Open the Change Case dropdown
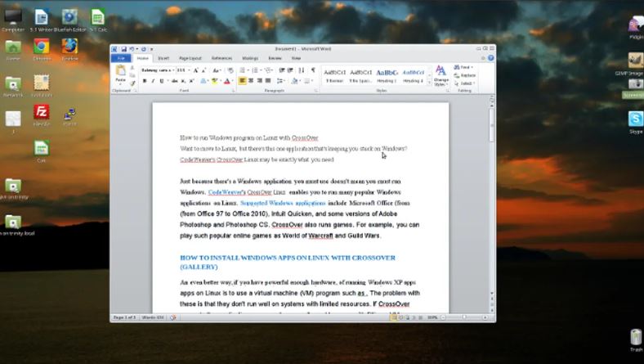 click(217, 70)
